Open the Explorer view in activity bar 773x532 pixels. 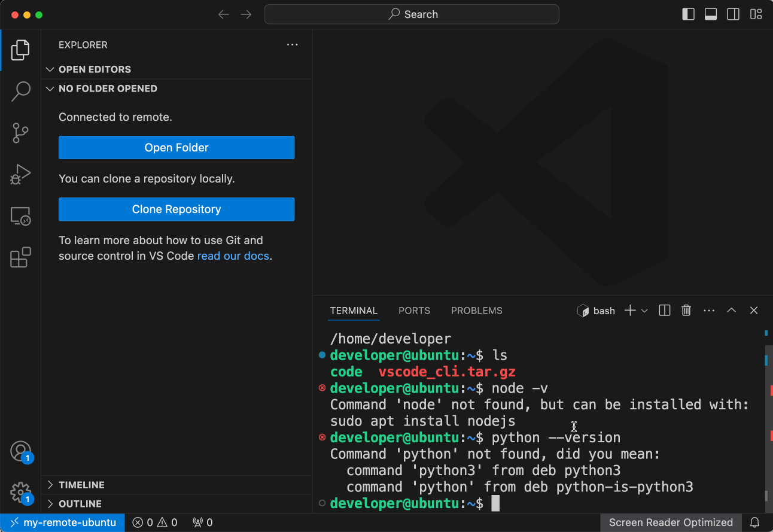[20, 50]
